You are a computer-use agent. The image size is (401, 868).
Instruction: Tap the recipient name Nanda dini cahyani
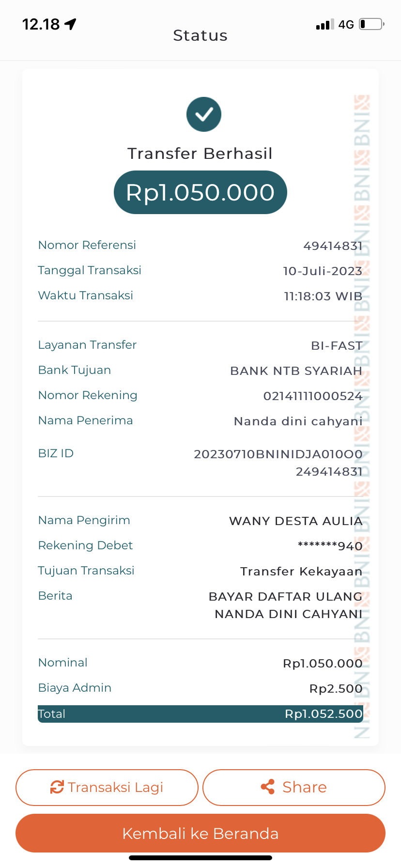pos(298,421)
